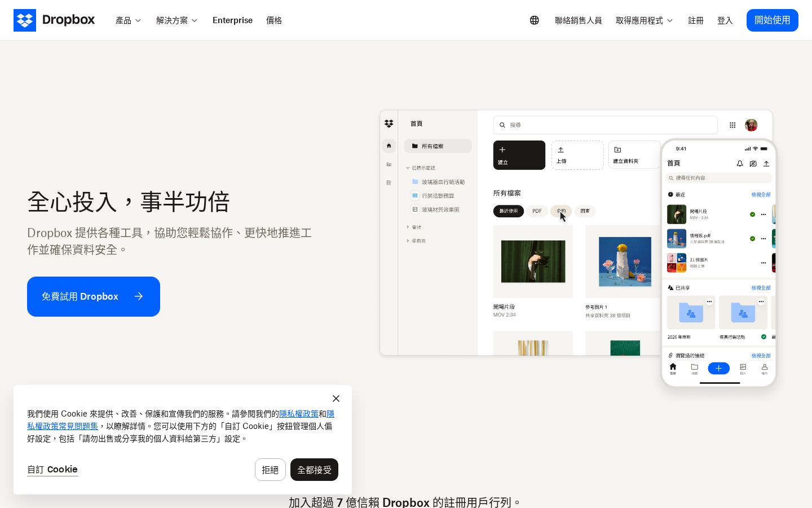Select the 最近使用 filter chip
The width and height of the screenshot is (812, 508).
509,211
